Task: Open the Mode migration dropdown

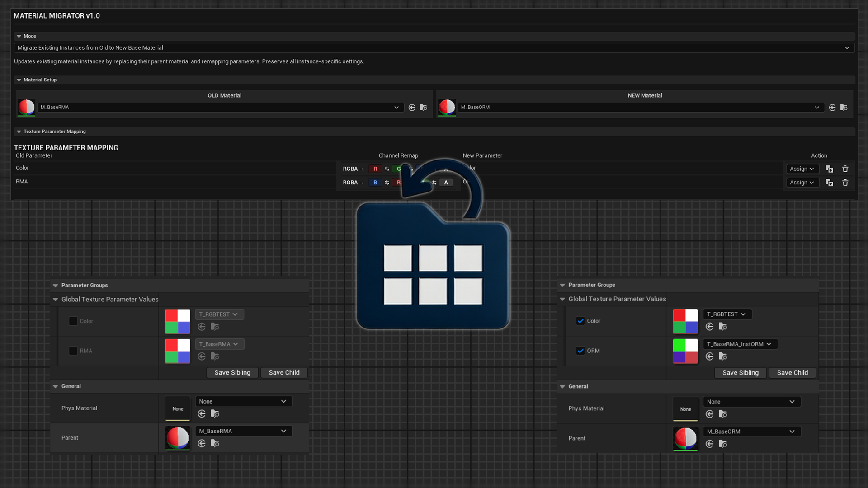Action: (x=434, y=47)
